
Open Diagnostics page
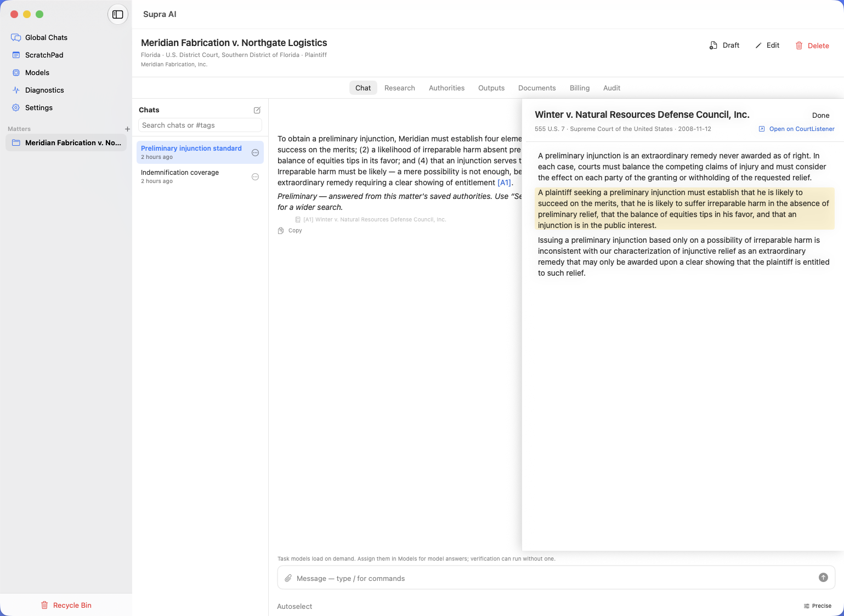[38, 90]
